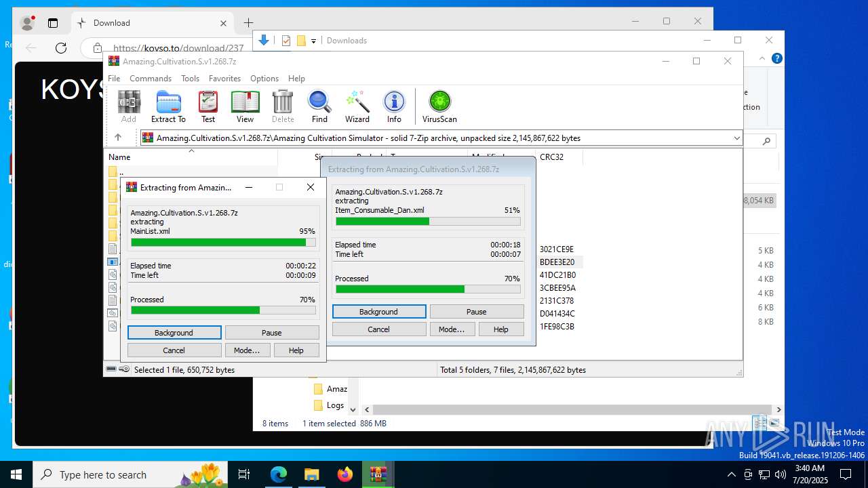Screen dimensions: 868x488
Task: Switch Explorer to details view icon
Action: (x=760, y=423)
